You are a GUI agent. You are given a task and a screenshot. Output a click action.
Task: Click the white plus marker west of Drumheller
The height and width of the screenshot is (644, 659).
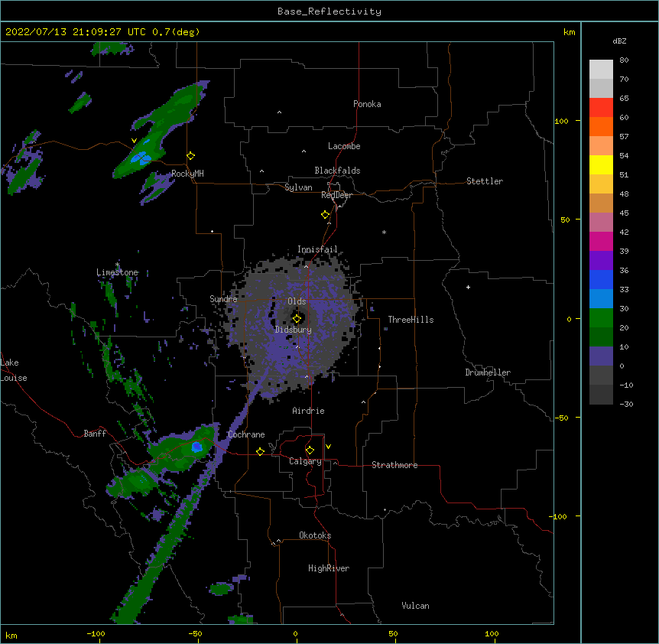click(468, 287)
